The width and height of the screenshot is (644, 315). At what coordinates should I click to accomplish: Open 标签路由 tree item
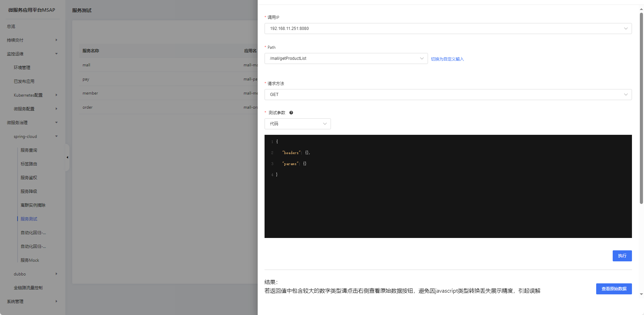coord(29,164)
